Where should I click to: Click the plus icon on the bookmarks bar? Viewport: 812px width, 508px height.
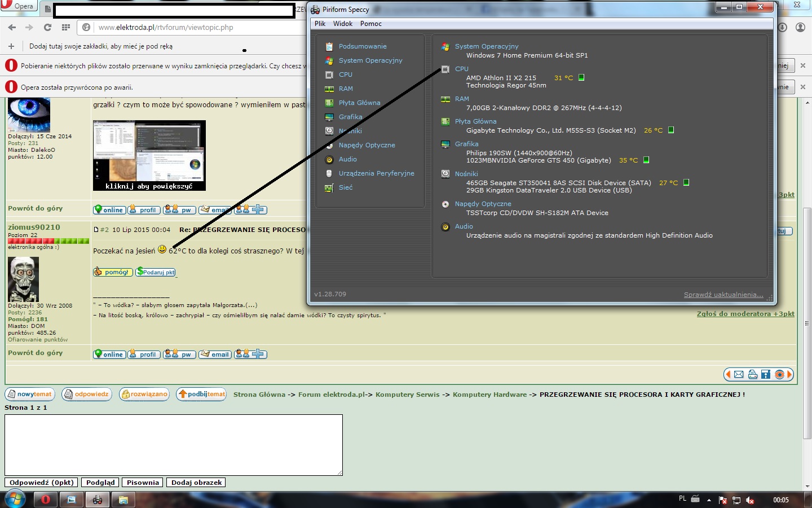pyautogui.click(x=11, y=46)
